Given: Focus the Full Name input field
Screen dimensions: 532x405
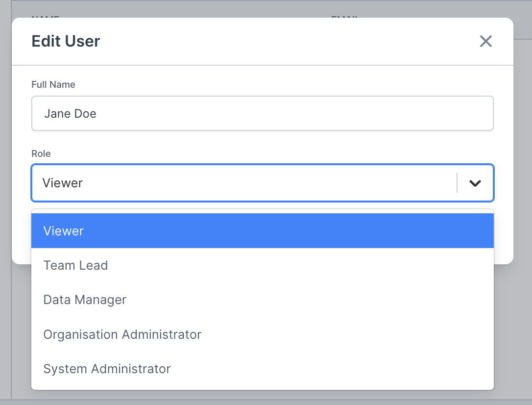Looking at the screenshot, I should 262,114.
